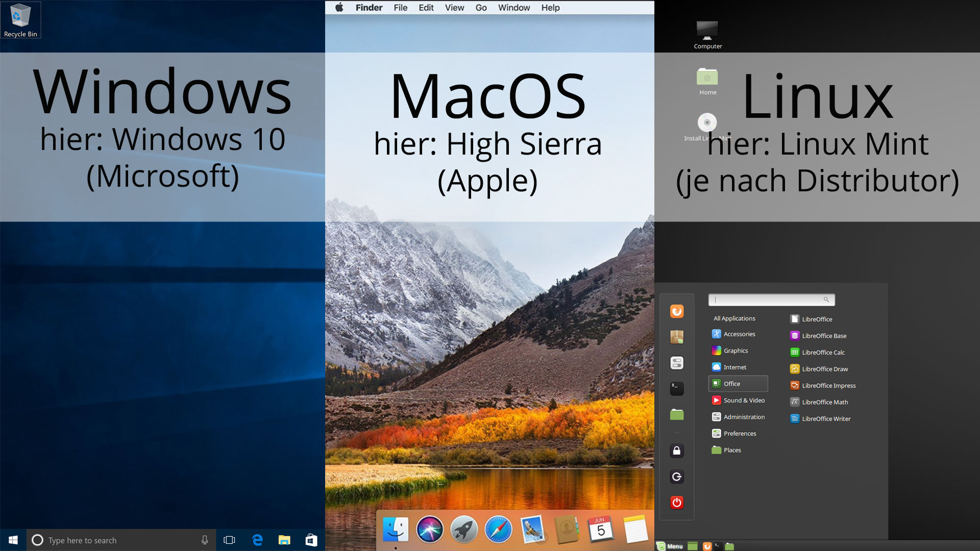Launch LibreOffice Calc
The image size is (980, 551).
(x=818, y=352)
